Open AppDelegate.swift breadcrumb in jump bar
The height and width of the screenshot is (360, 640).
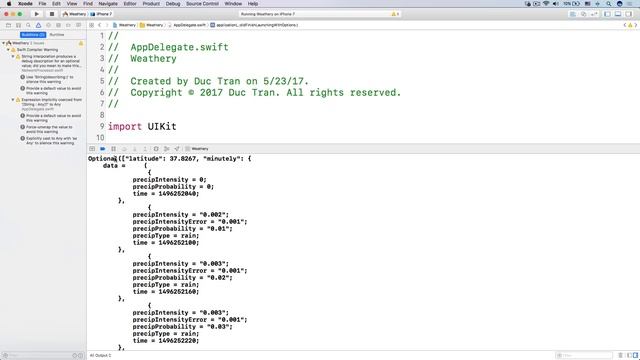(x=187, y=25)
